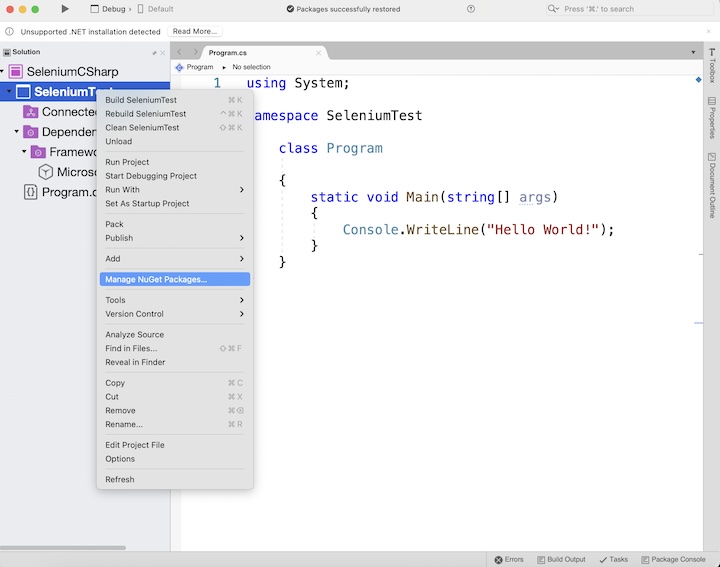Viewport: 720px width, 567px height.
Task: Click the Read More button
Action: click(195, 31)
